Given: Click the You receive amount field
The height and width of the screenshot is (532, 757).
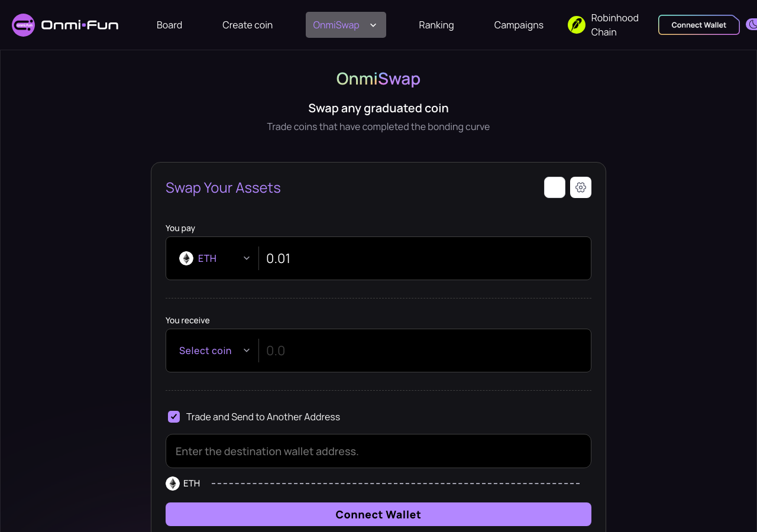Looking at the screenshot, I should [425, 351].
